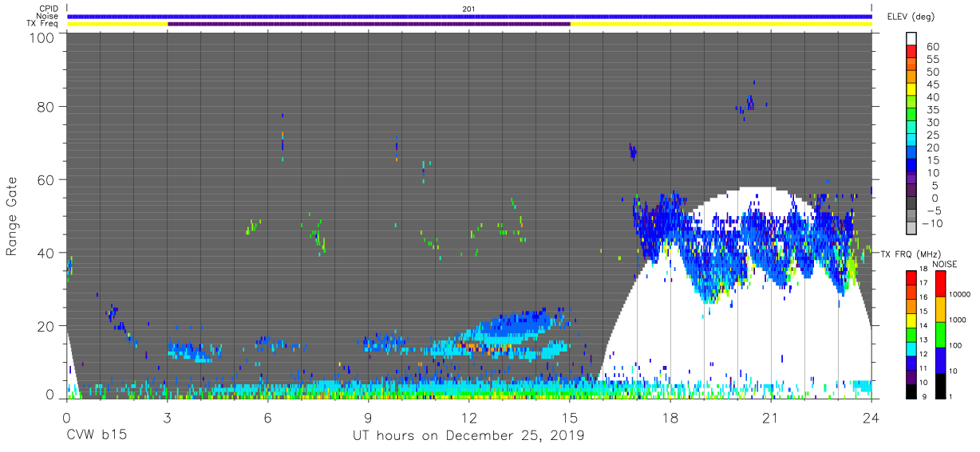Click the Range Gate axis title

12,216
